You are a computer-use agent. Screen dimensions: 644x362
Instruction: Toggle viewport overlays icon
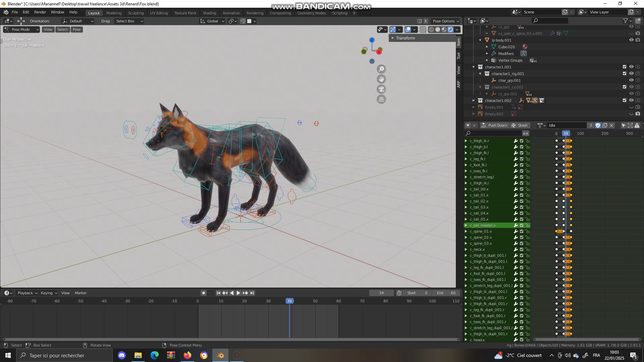[x=408, y=29]
